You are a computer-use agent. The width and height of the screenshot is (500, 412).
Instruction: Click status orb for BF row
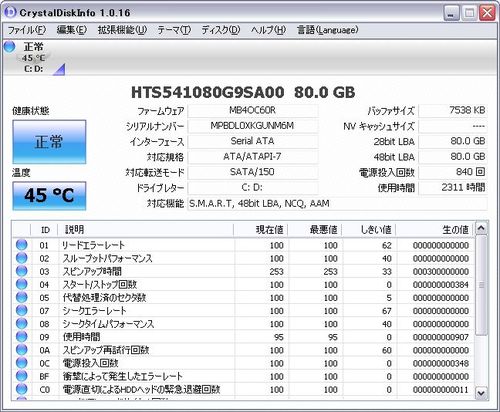coord(22,376)
